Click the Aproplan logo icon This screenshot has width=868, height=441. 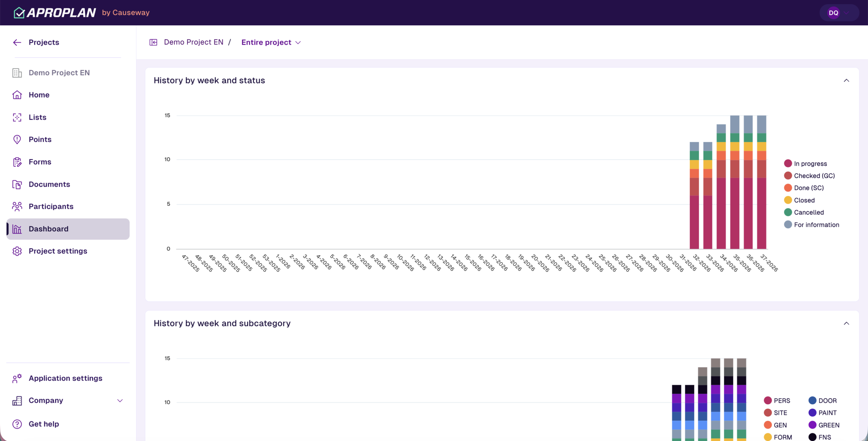tap(19, 13)
